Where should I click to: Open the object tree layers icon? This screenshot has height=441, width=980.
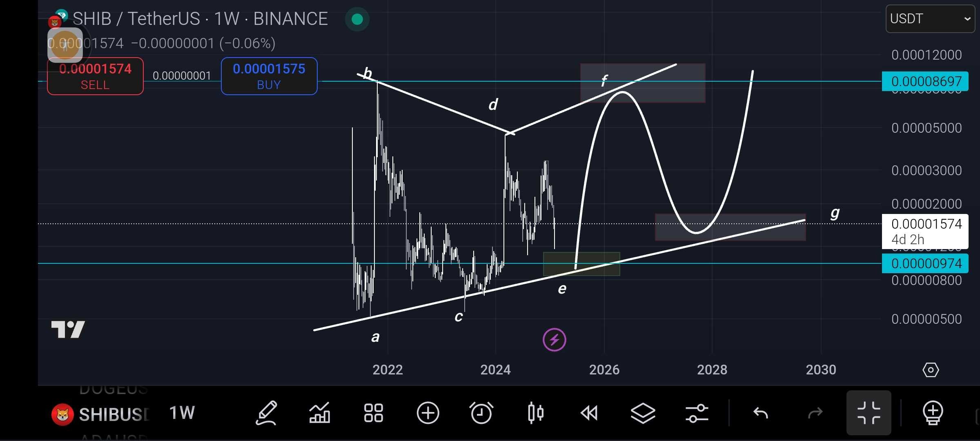click(643, 413)
